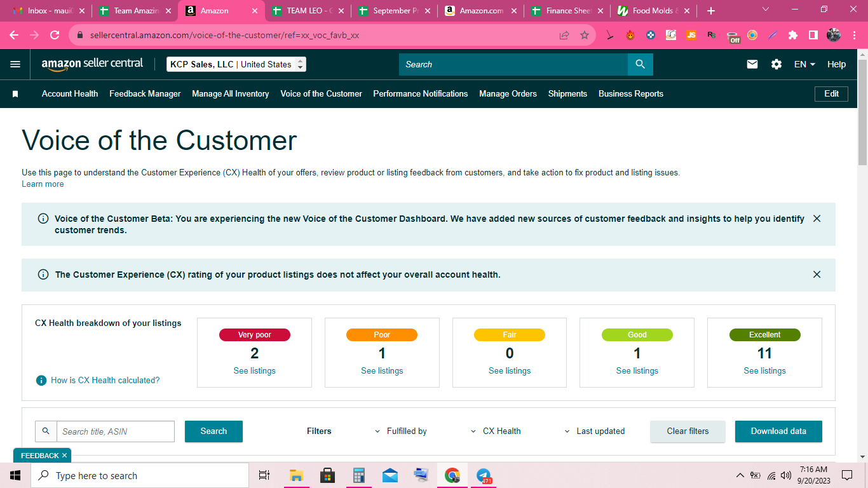Click the share page icon in address bar
868x488 pixels.
(x=564, y=36)
